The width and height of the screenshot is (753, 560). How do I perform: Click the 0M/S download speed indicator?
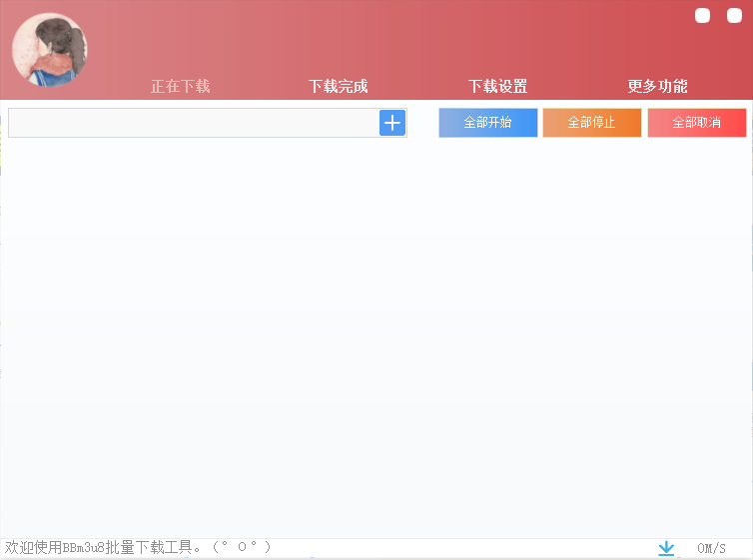[x=711, y=548]
